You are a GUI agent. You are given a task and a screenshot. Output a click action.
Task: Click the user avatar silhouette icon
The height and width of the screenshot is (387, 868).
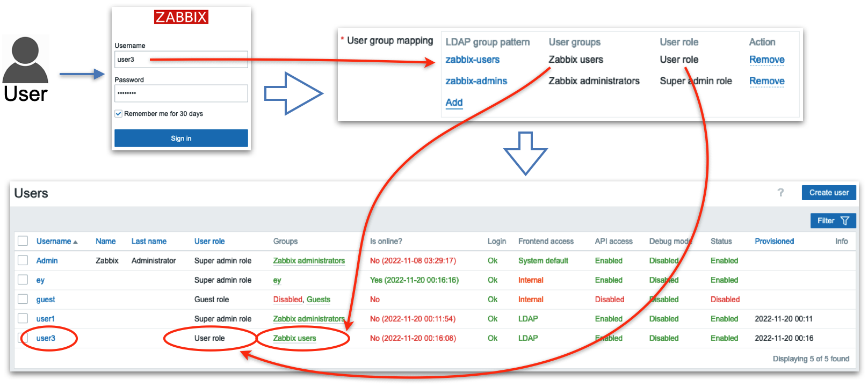25,59
